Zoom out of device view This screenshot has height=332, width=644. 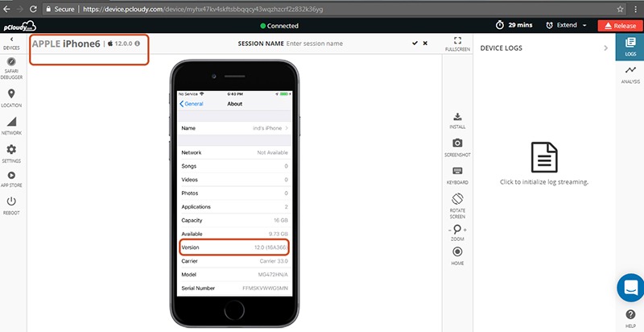coord(450,230)
